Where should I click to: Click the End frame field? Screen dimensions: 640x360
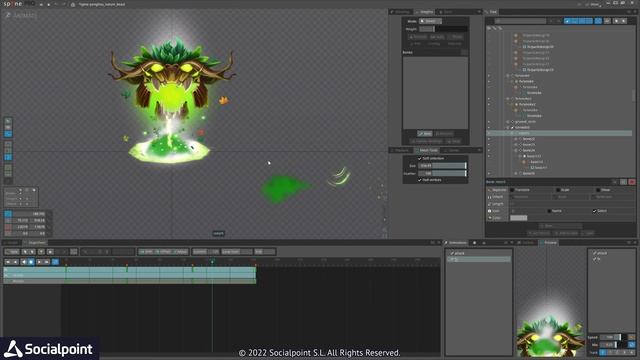click(x=265, y=252)
